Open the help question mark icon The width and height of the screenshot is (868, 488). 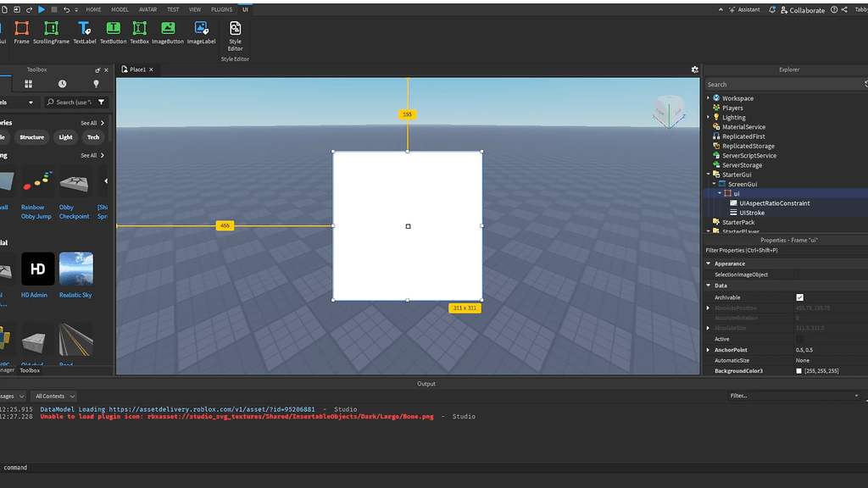point(834,9)
